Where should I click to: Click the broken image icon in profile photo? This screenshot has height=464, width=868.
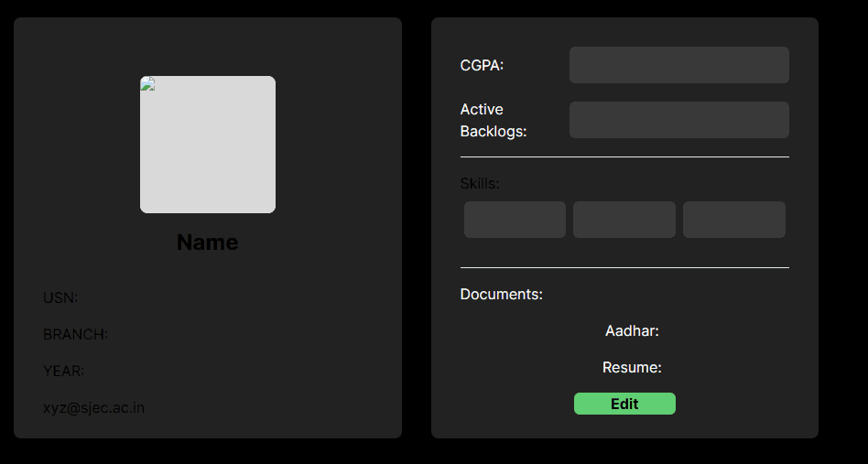point(147,84)
